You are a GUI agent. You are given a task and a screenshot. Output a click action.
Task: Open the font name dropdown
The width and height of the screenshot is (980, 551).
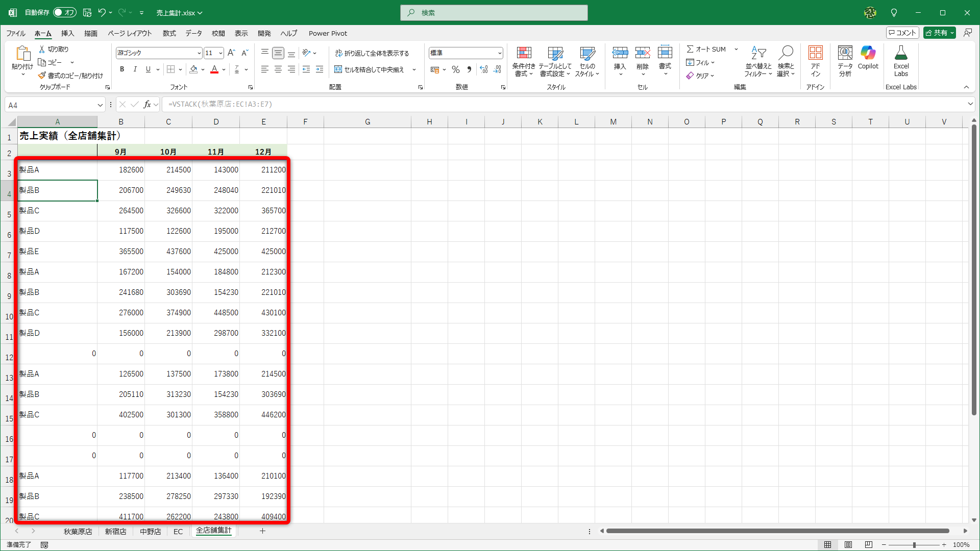pos(199,53)
